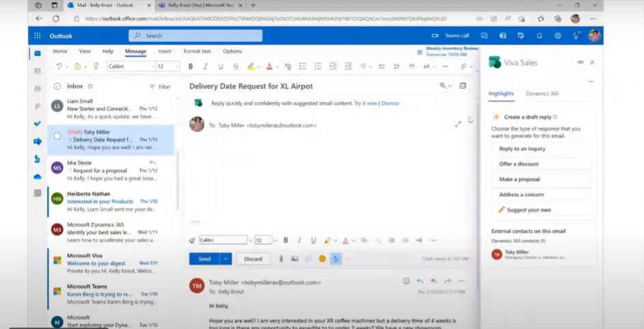Open the Filter menu for Inbox

160,87
